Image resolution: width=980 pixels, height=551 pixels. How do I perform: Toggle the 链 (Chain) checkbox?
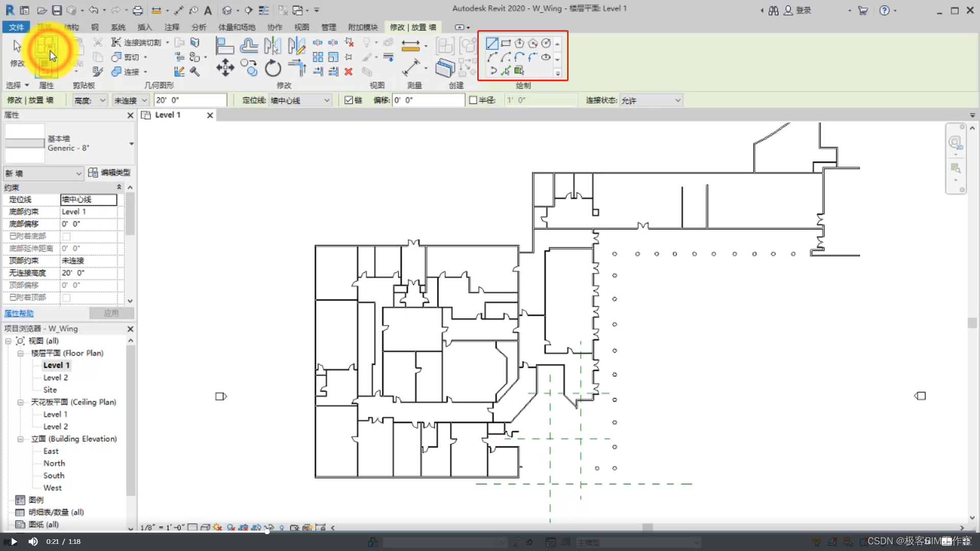click(349, 101)
